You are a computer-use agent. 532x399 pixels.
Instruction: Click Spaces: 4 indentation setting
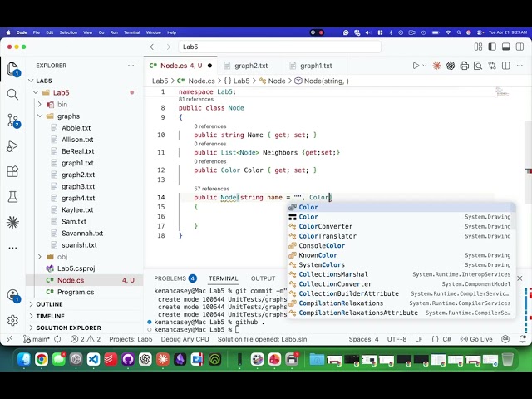pyautogui.click(x=363, y=339)
